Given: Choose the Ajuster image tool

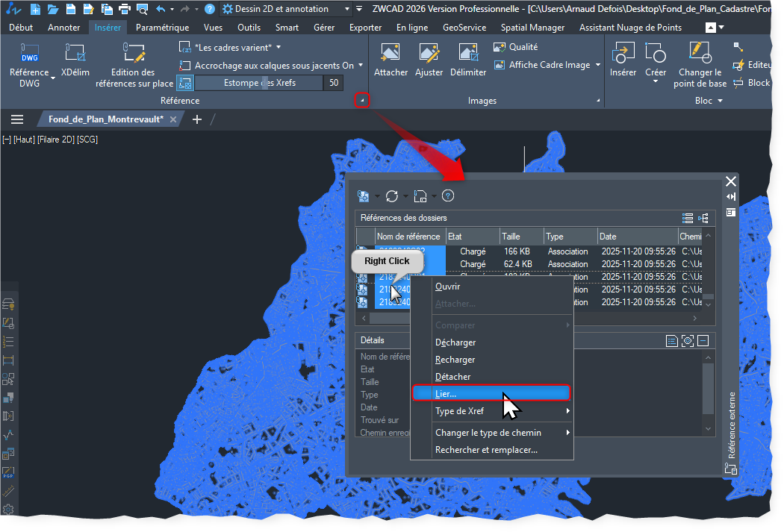Looking at the screenshot, I should 429,54.
